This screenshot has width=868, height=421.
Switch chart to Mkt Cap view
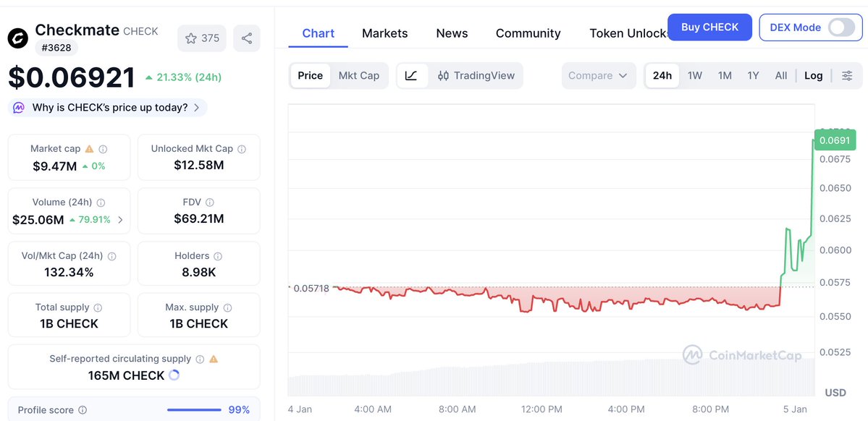(x=360, y=75)
